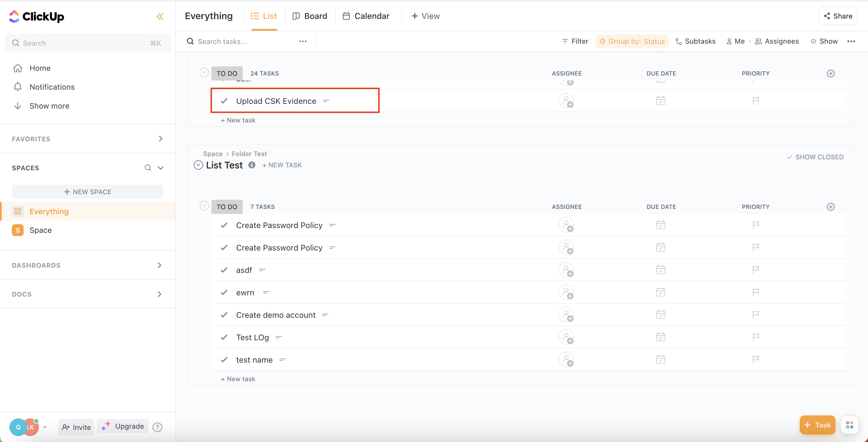Open List Test info icon
This screenshot has height=442, width=868.
[252, 165]
